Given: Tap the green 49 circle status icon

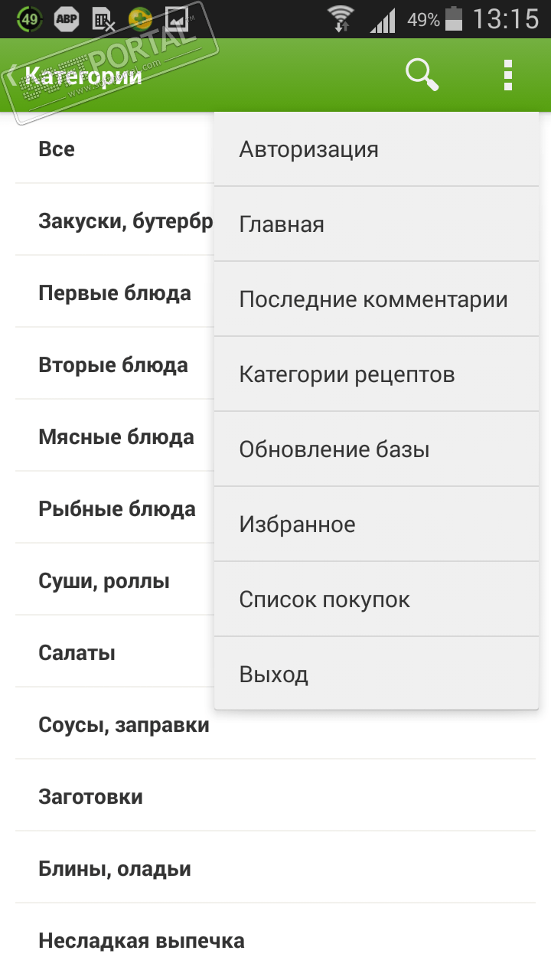Looking at the screenshot, I should click(x=30, y=19).
